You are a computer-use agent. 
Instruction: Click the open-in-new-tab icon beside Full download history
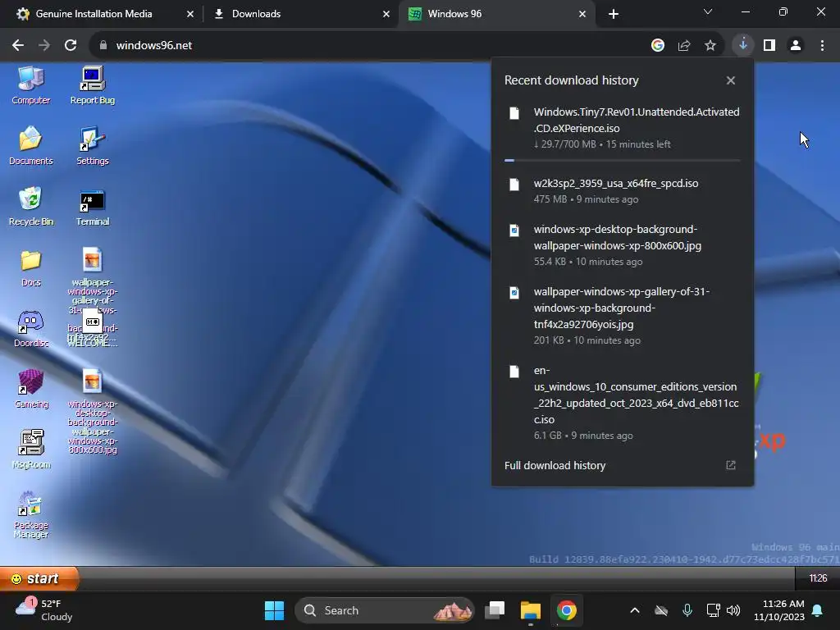(x=731, y=466)
